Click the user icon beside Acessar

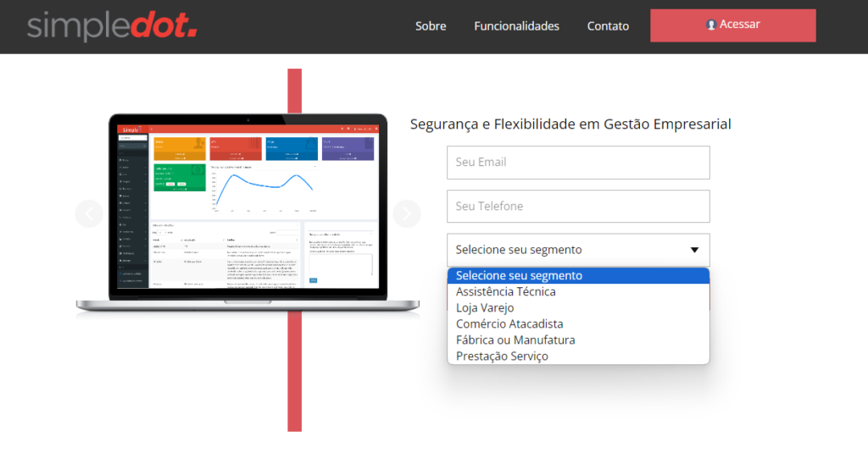[x=711, y=25]
